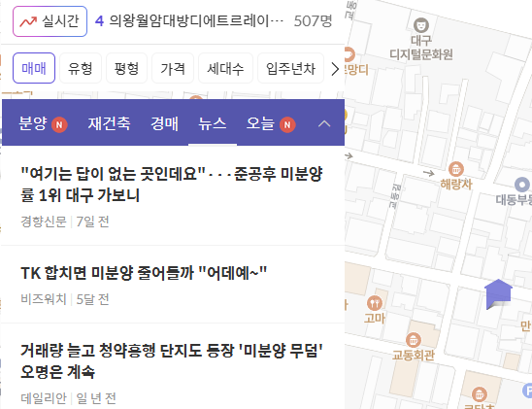Switch to the 오늘 tab
This screenshot has height=409, width=532.
click(x=260, y=123)
